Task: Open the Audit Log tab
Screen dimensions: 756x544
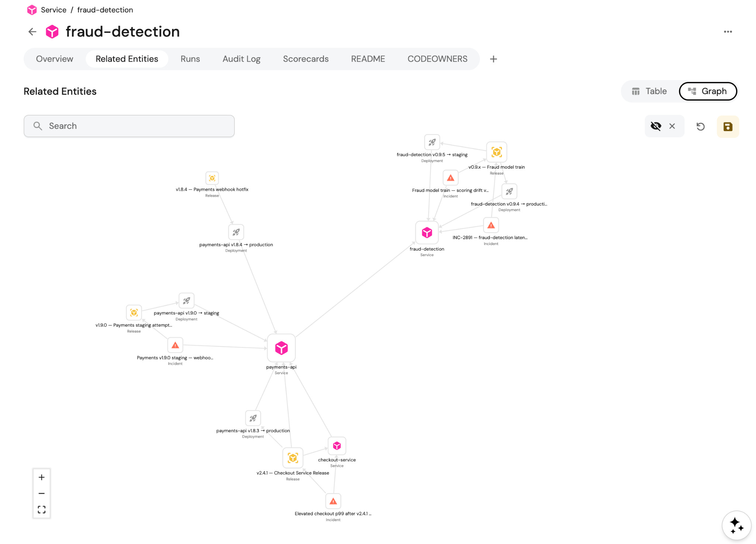Action: pos(241,59)
